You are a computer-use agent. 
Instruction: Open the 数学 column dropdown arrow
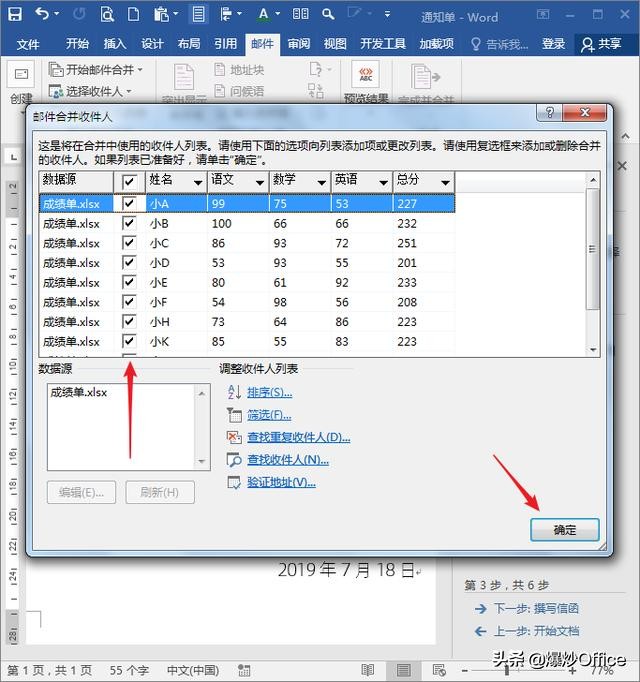[322, 183]
